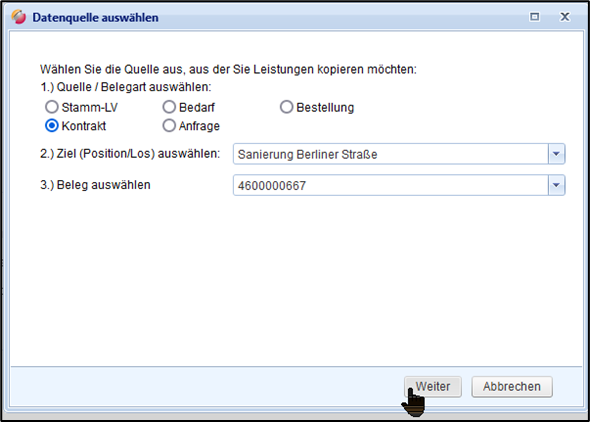
Task: Click the '1.) Quelle / Belegart auswählen' heading
Action: click(x=126, y=87)
